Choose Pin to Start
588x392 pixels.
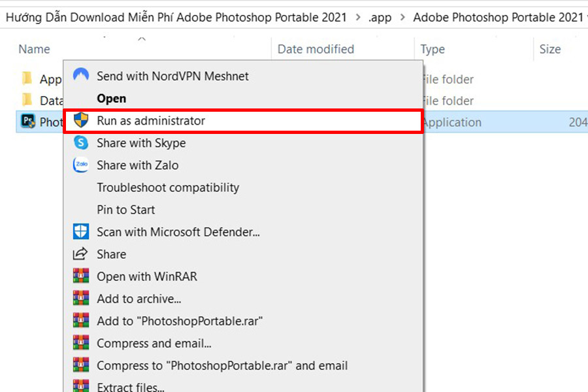pyautogui.click(x=125, y=209)
